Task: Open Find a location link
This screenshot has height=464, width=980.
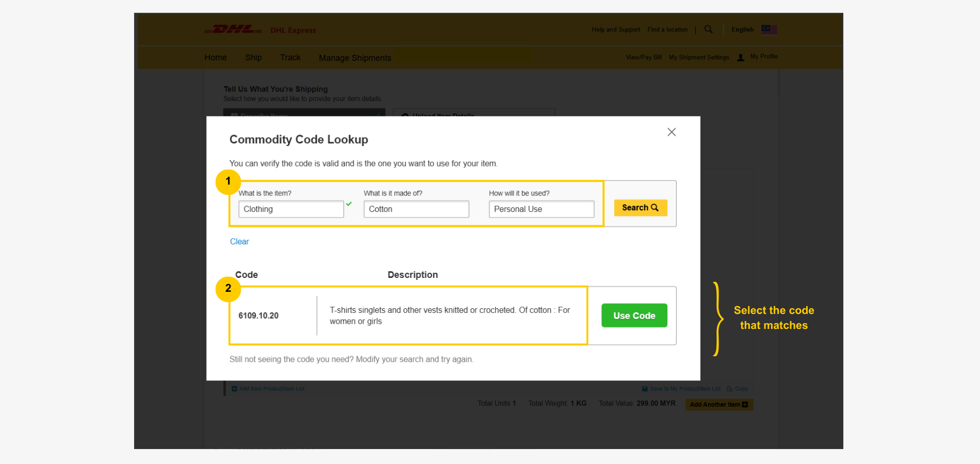Action: tap(667, 29)
